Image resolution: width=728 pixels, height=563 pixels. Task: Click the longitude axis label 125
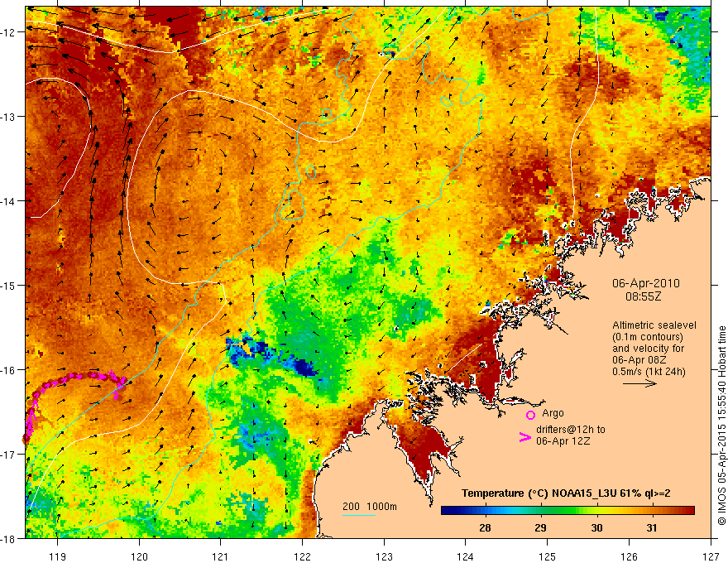[x=548, y=556]
